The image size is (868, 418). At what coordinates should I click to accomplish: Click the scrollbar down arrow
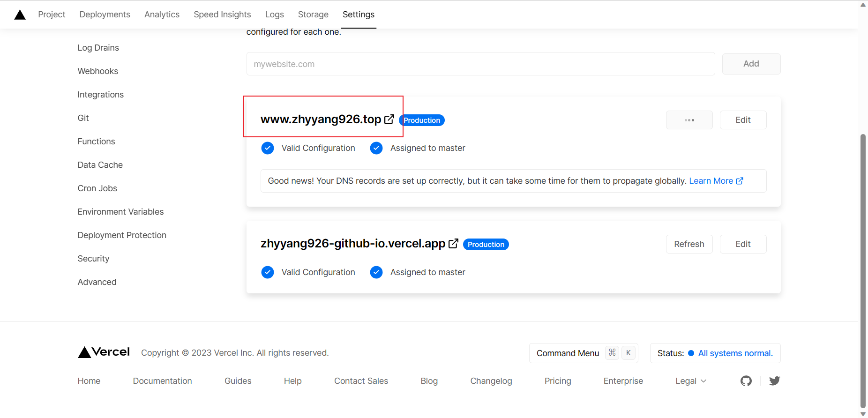(863, 414)
